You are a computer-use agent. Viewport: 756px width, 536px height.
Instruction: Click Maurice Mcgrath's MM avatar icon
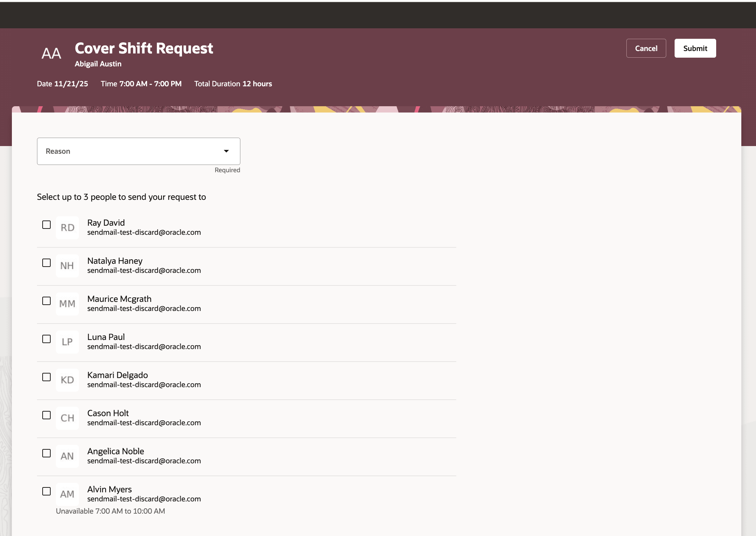[67, 304]
